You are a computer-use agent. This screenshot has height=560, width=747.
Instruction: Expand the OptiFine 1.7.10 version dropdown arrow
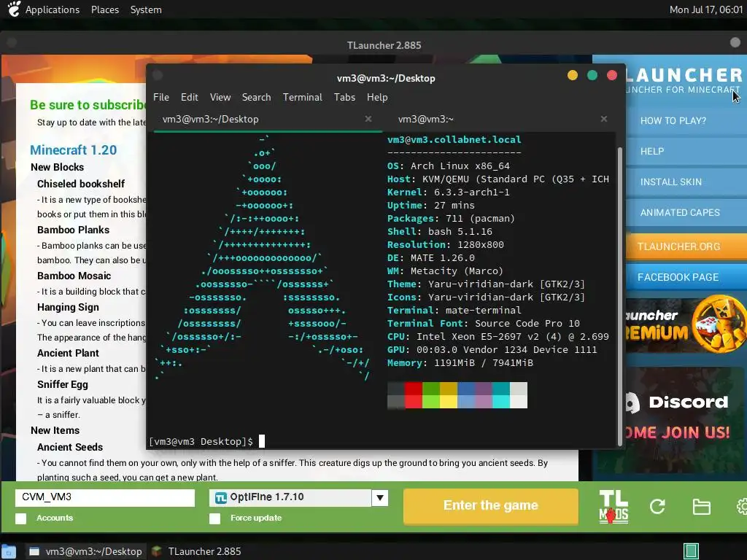click(x=379, y=498)
